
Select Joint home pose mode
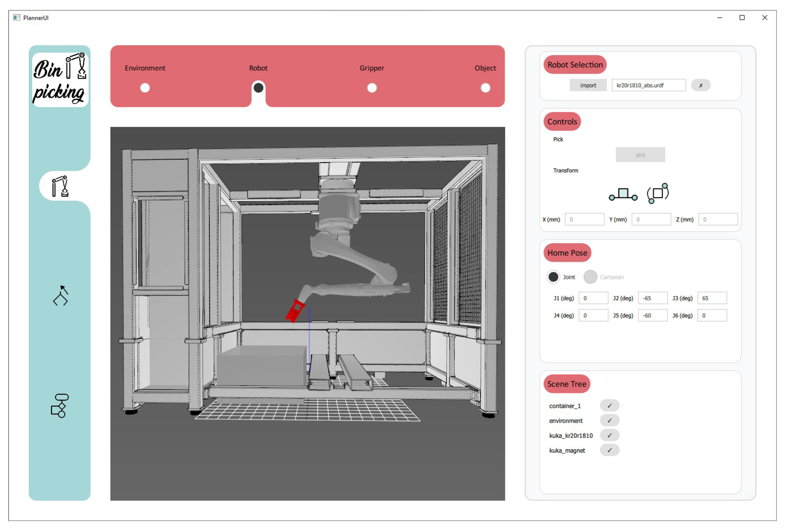(553, 277)
